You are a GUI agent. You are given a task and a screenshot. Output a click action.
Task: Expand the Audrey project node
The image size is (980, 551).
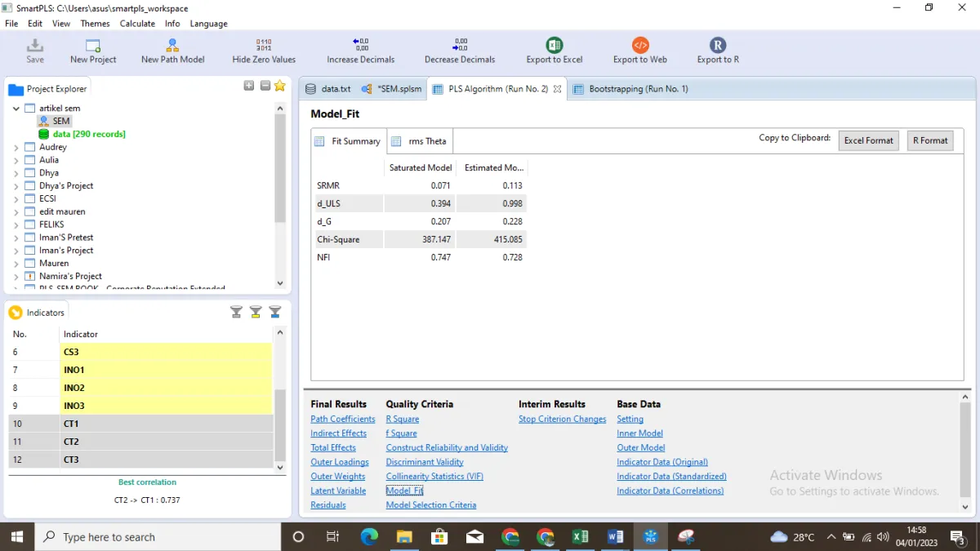point(16,147)
